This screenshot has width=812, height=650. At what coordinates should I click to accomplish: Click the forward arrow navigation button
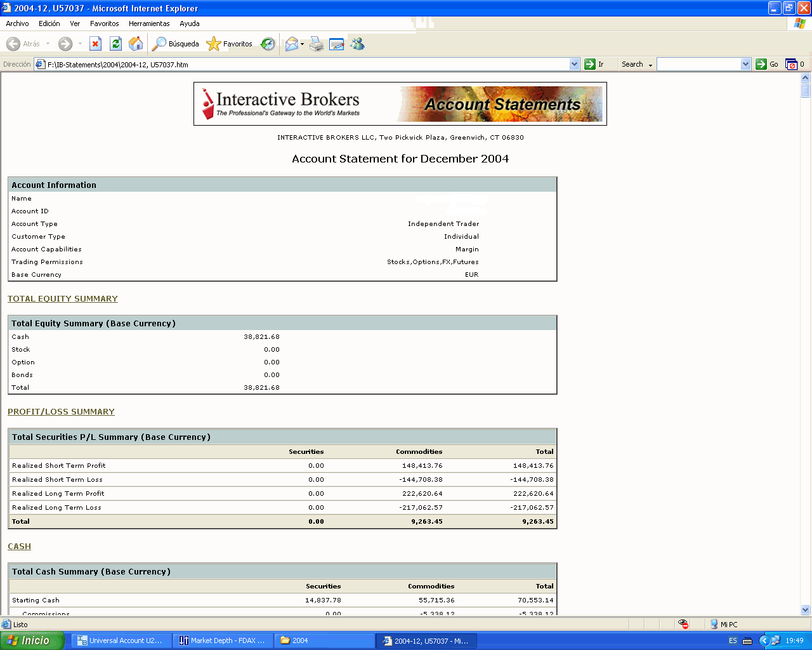tap(65, 44)
